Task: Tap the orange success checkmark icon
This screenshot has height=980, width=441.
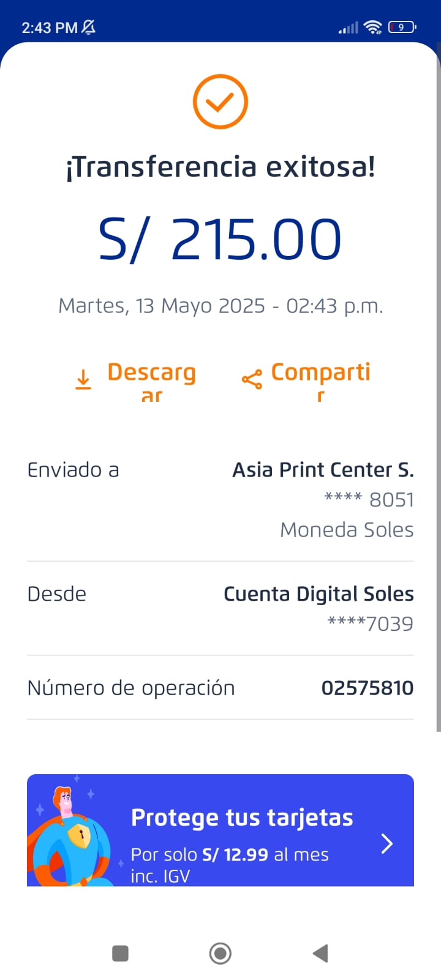Action: (x=220, y=102)
